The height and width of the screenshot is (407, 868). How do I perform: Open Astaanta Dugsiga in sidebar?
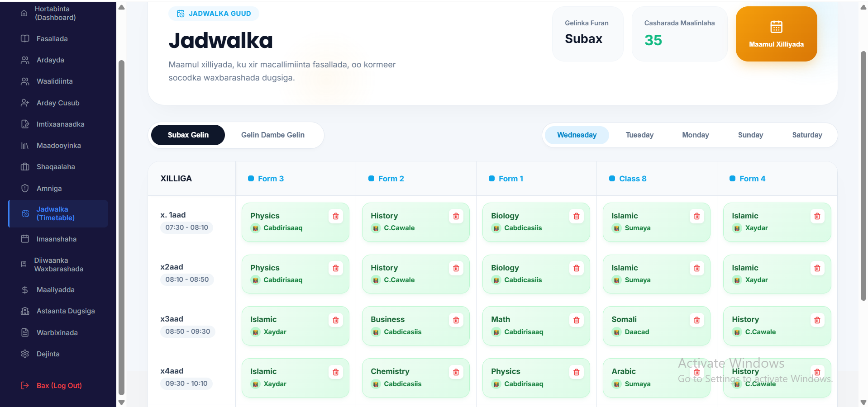pyautogui.click(x=58, y=311)
